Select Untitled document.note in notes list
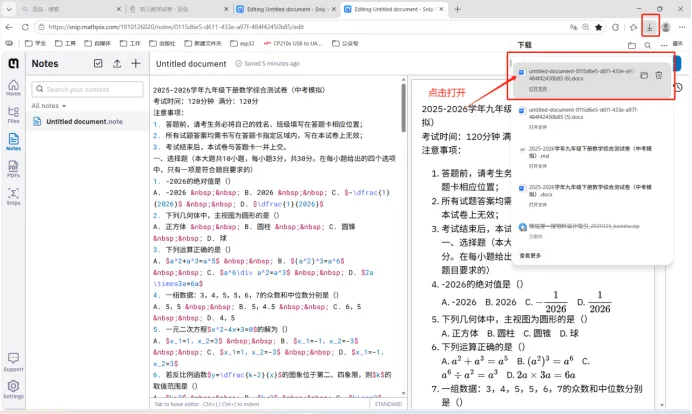 88,121
